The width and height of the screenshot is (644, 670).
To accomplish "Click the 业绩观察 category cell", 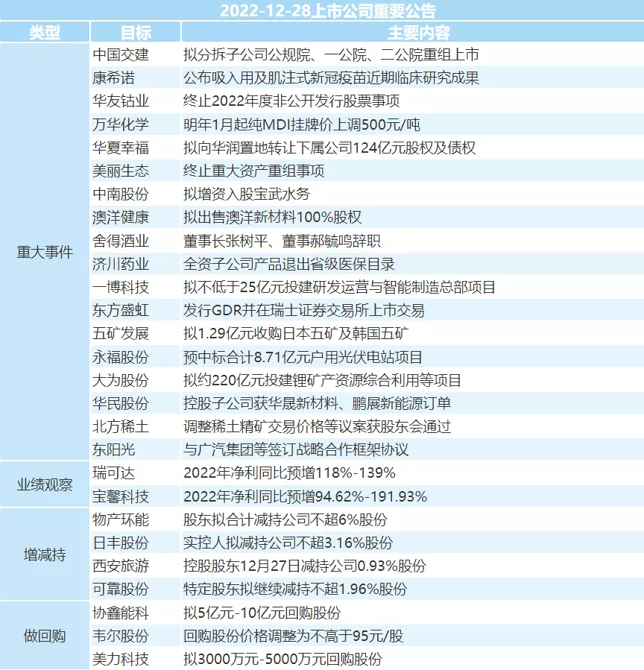I will [x=45, y=484].
